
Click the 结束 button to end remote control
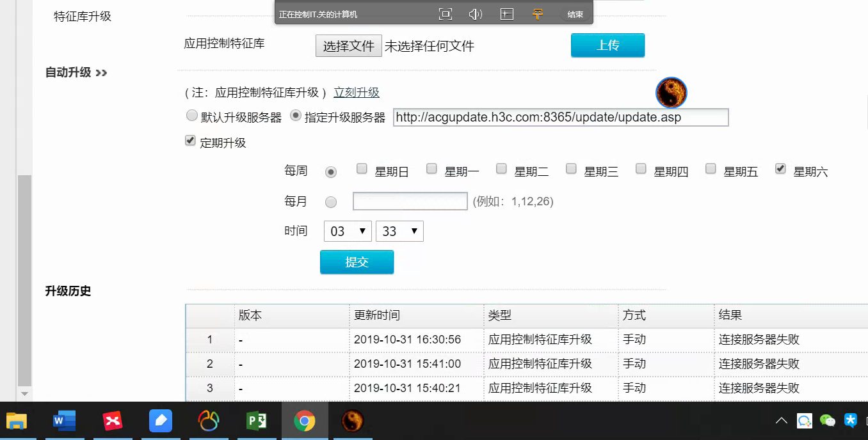tap(575, 14)
